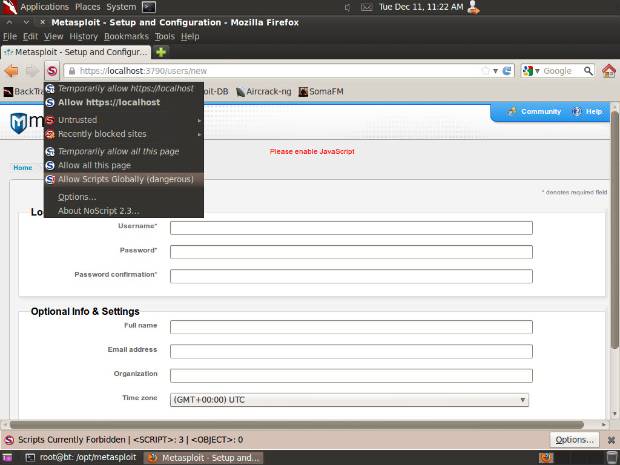
Task: Close the NoScript notification bar
Action: click(x=609, y=439)
